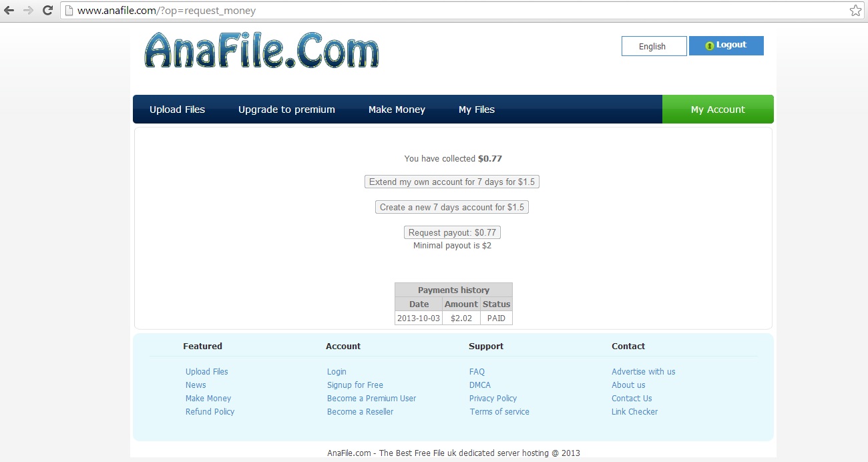Click Request payout: $0.77 button
868x462 pixels.
[x=452, y=232]
